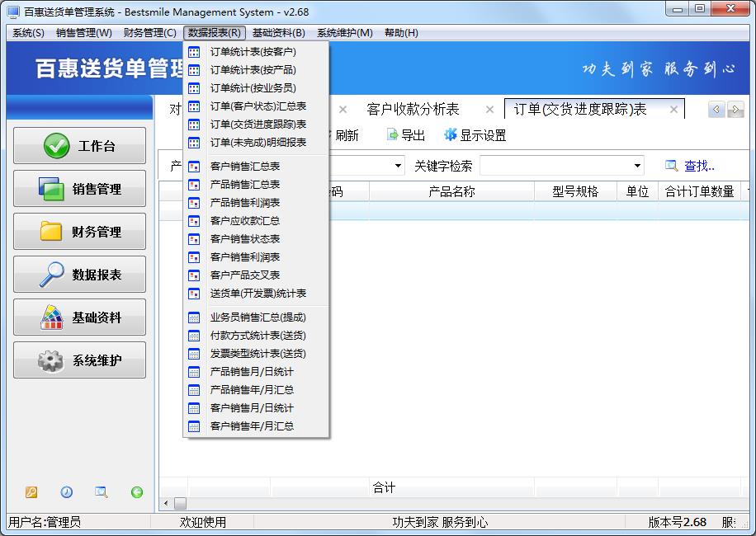
Task: Sort by 合计订单数量 column header
Action: coord(699,191)
